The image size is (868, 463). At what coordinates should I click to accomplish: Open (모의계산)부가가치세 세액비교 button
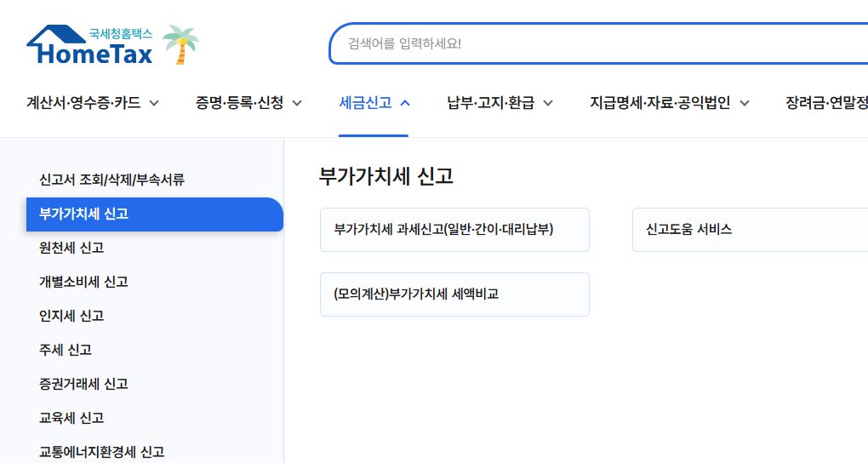[454, 294]
